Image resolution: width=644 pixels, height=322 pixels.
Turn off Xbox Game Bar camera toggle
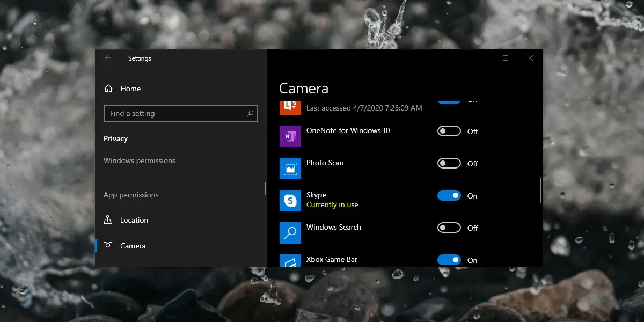coord(449,260)
